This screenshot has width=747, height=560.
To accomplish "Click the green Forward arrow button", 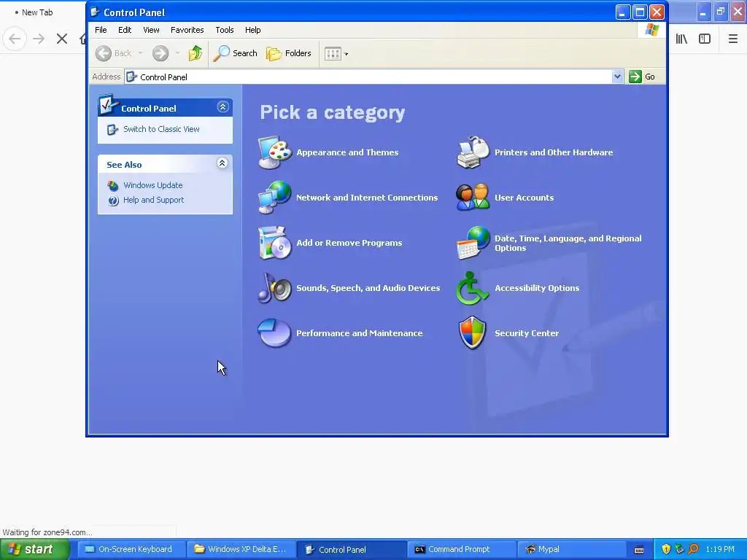I will point(160,53).
